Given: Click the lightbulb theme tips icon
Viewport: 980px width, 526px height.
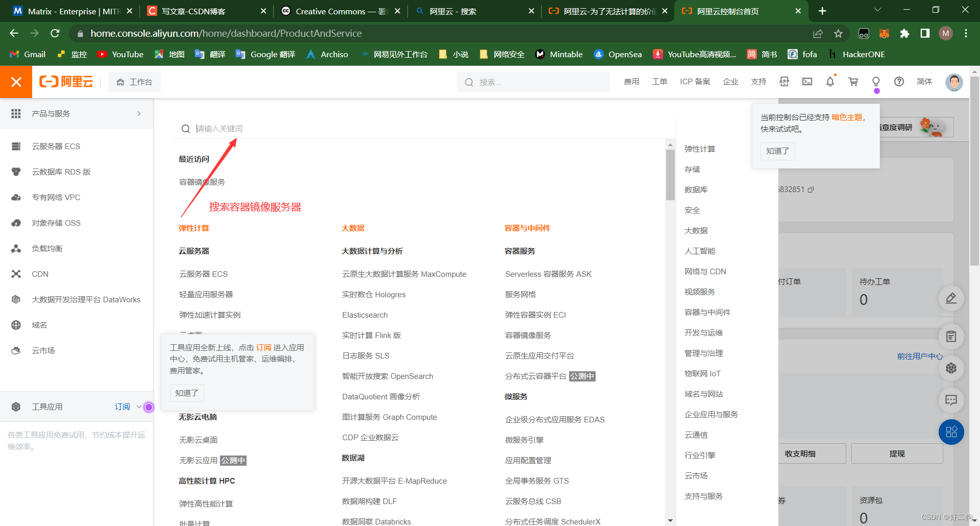Looking at the screenshot, I should (x=876, y=82).
